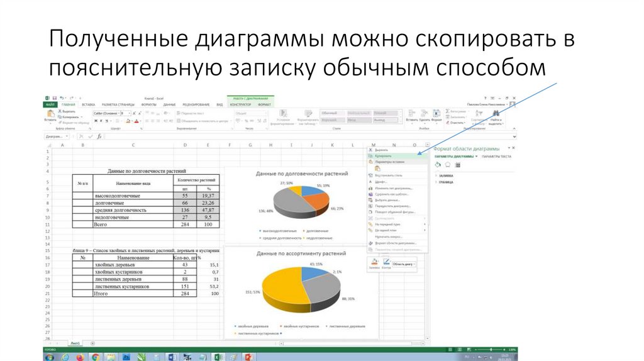The height and width of the screenshot is (361, 644).
Task: Click the Очистить eraser button
Action: (x=456, y=123)
